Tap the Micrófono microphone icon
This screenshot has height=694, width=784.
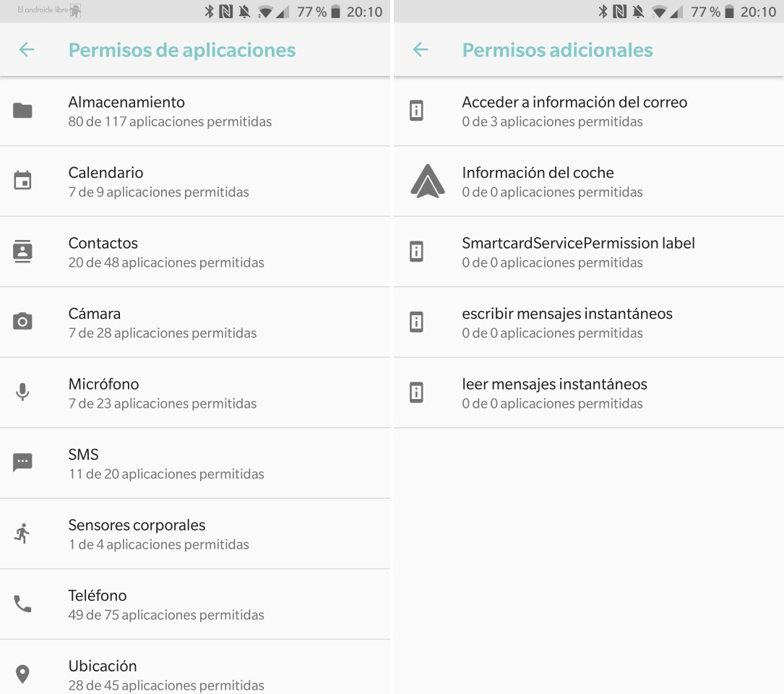[23, 393]
